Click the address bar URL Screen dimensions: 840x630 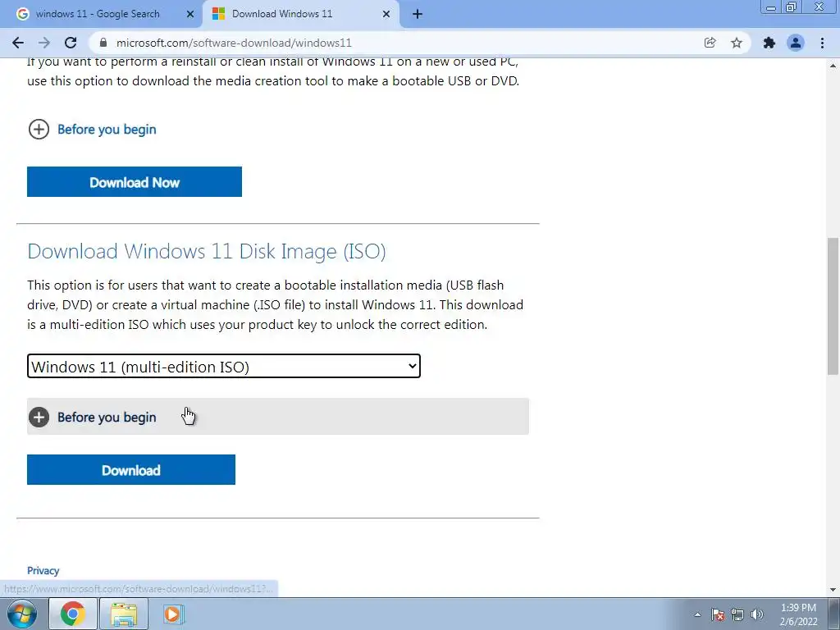(x=234, y=43)
